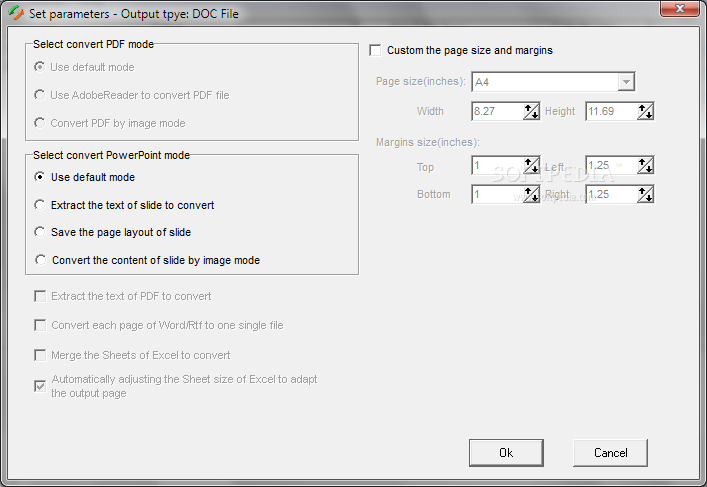The image size is (707, 487).
Task: Click the Top margin spinner arrows
Action: point(532,165)
